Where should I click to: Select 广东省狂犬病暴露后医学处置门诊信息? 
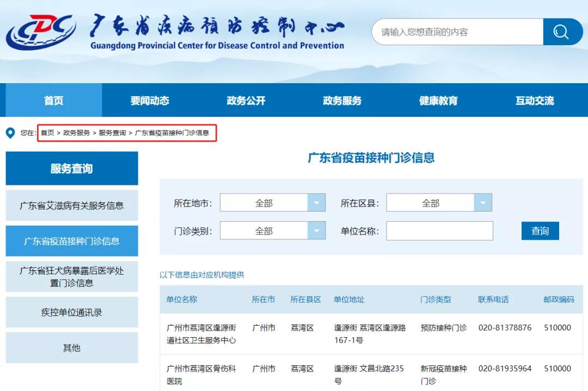71,276
